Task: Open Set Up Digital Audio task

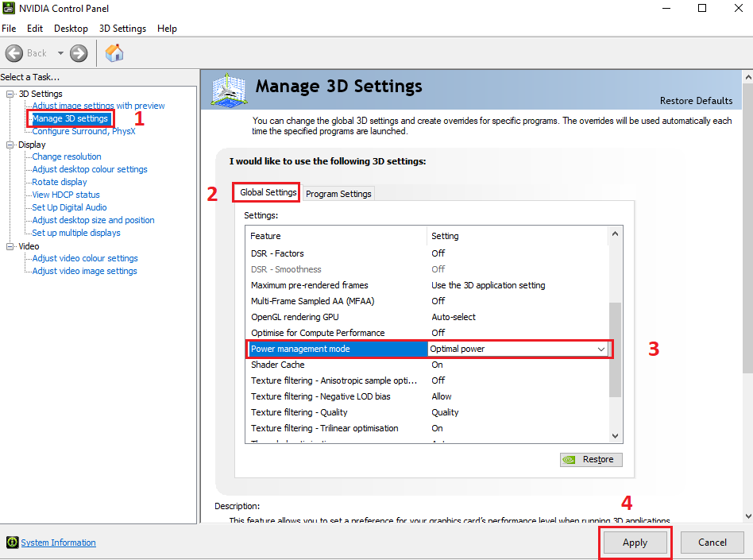Action: 69,207
